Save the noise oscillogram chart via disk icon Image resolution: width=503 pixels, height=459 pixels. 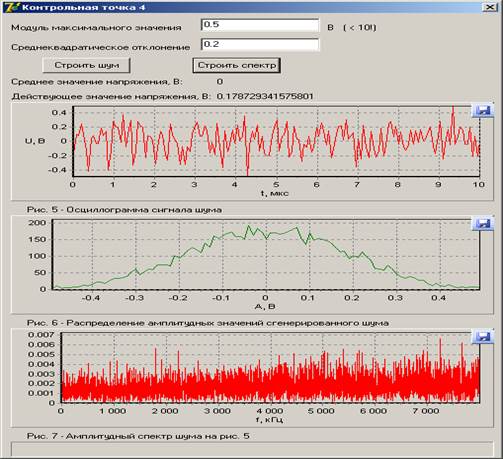coord(483,110)
